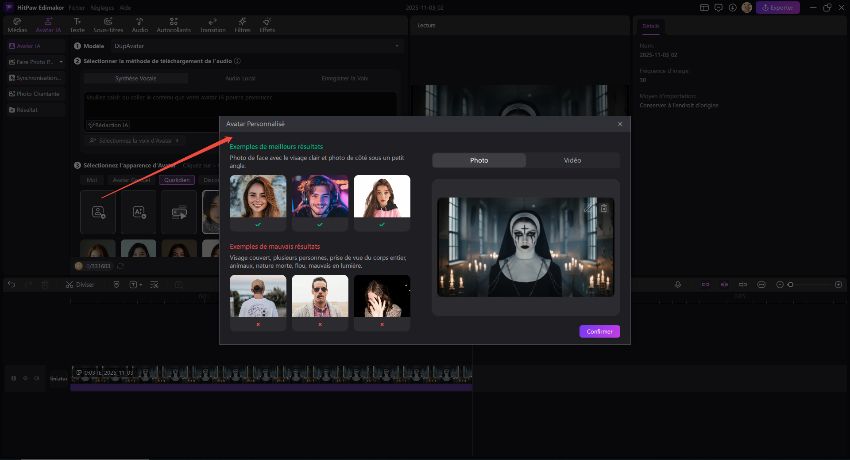The image size is (850, 460).
Task: Select the Texte tool icon
Action: (x=78, y=24)
